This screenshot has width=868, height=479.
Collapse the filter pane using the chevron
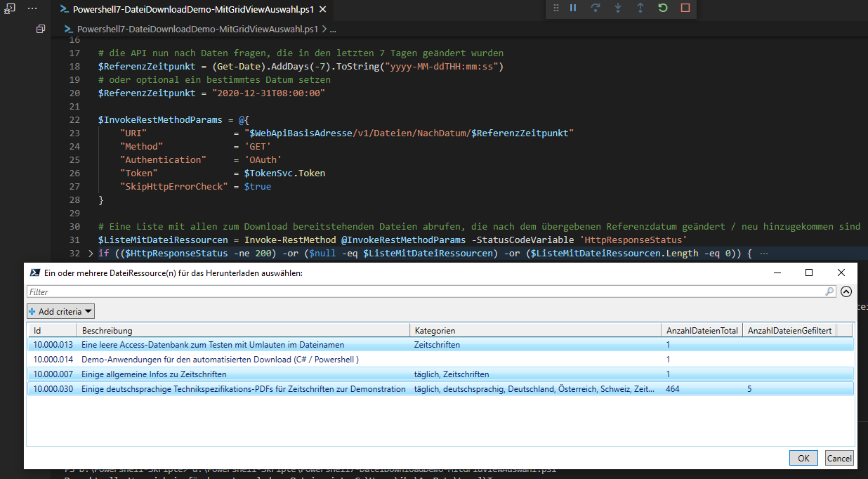(x=846, y=291)
